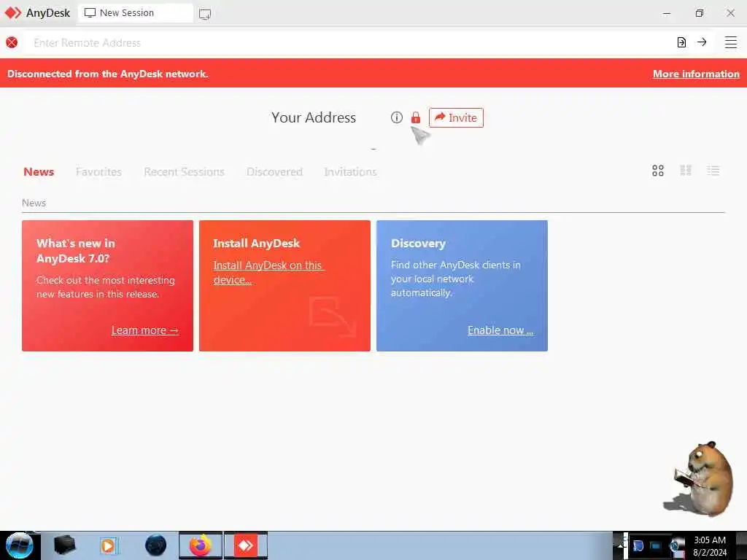Select the large tiles view icon
The width and height of the screenshot is (747, 560).
(658, 171)
